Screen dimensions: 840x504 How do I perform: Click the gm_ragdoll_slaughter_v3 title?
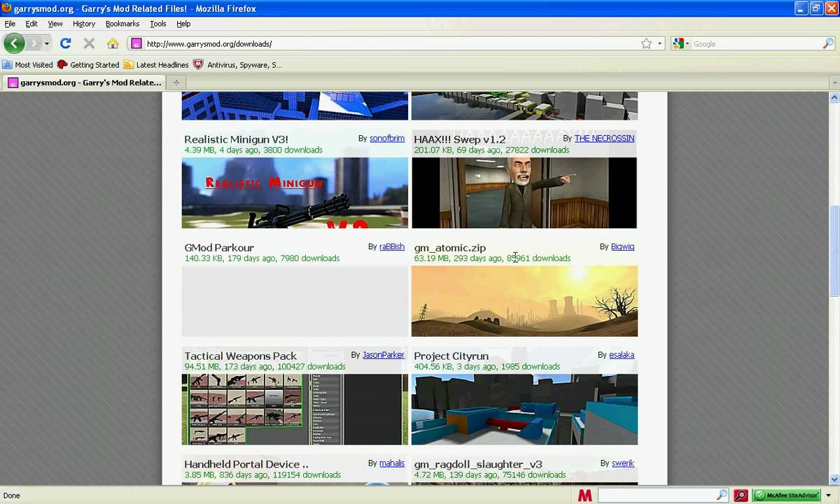coord(478,464)
